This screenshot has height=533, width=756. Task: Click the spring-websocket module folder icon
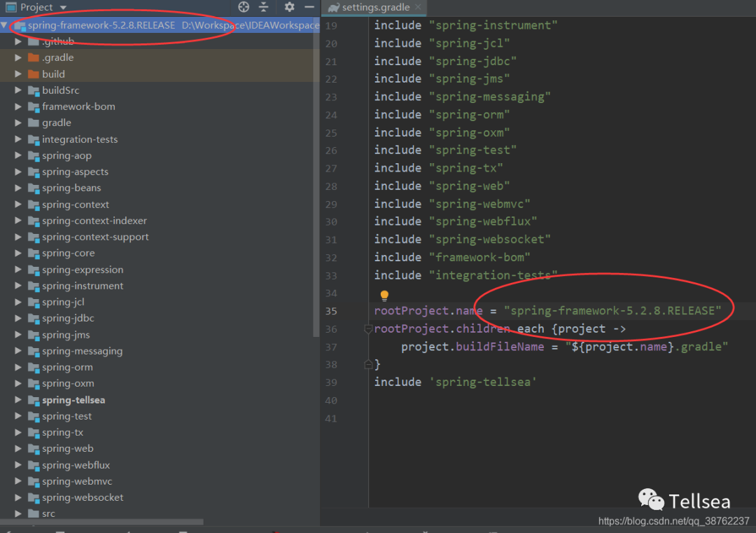(x=34, y=497)
